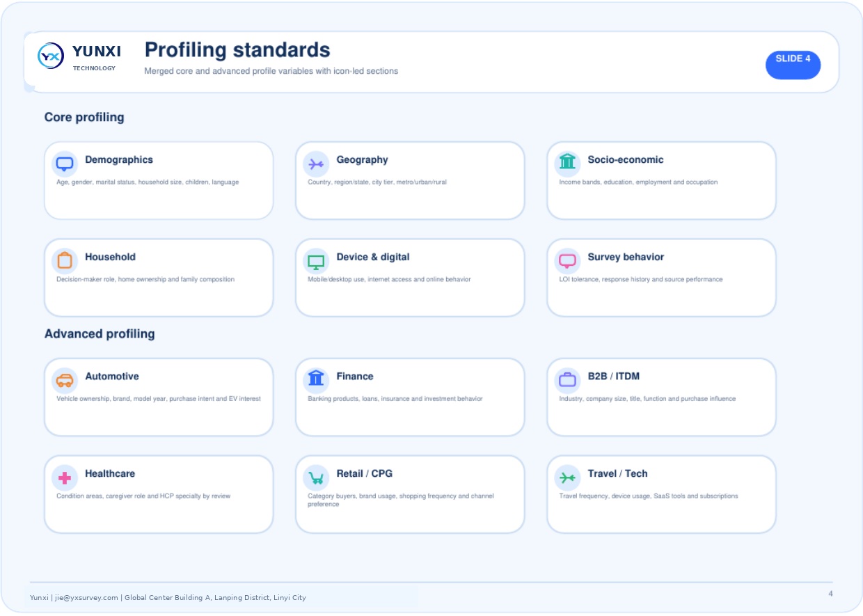Click the Retail / CPG shopping cart icon
Screen dimensions: 863x616
[316, 478]
